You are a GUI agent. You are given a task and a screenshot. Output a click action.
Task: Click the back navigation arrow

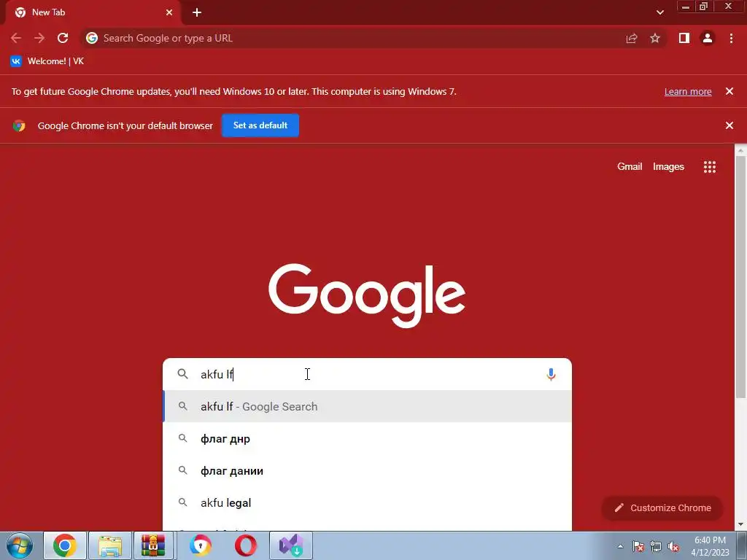point(16,38)
